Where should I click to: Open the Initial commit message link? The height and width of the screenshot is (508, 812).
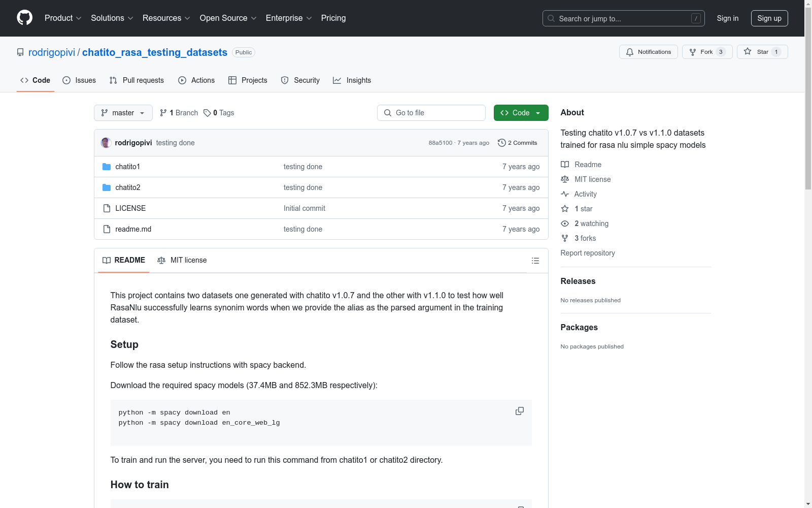(304, 208)
